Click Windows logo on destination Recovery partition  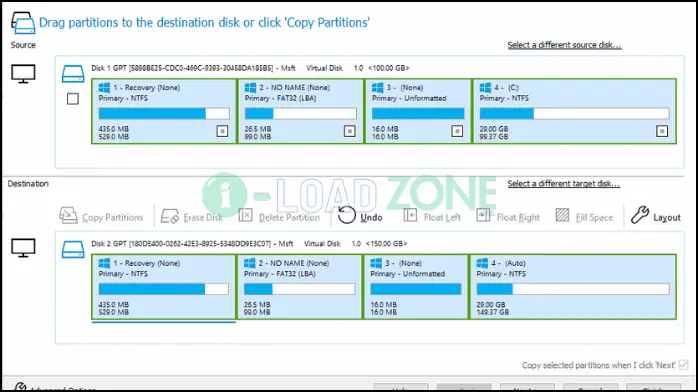pyautogui.click(x=104, y=263)
